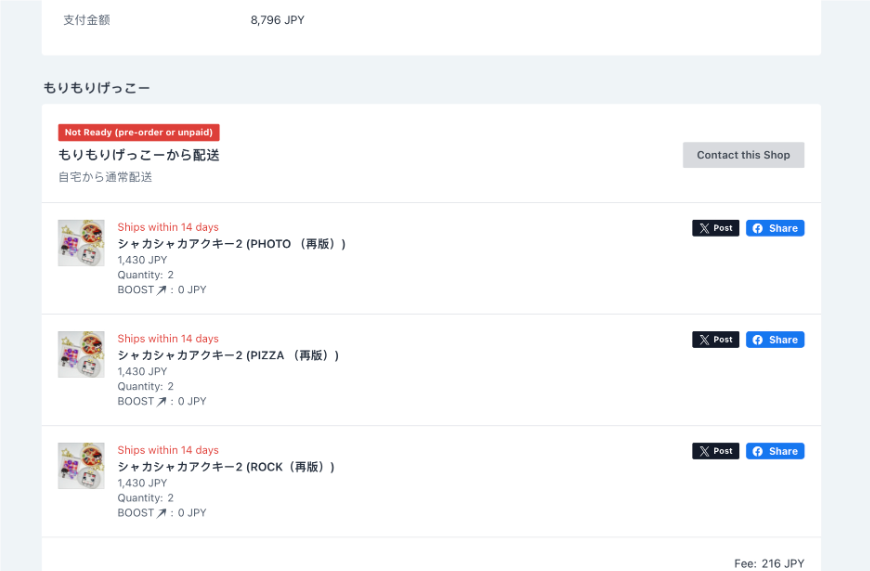
Task: Click the Not Ready (pre-order or unpaid) badge
Action: pos(139,132)
